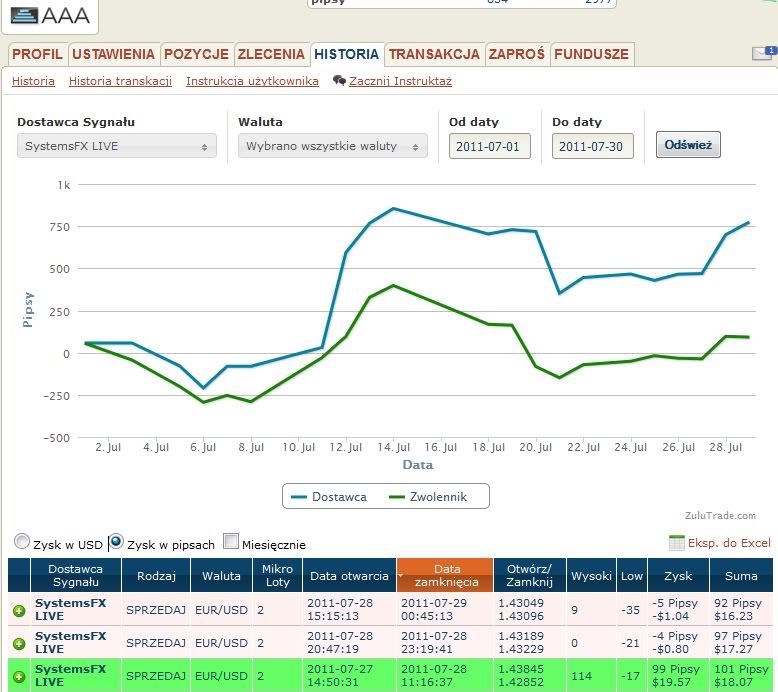Image resolution: width=778 pixels, height=692 pixels.
Task: Switch to the PROFIL tab
Action: pos(37,54)
